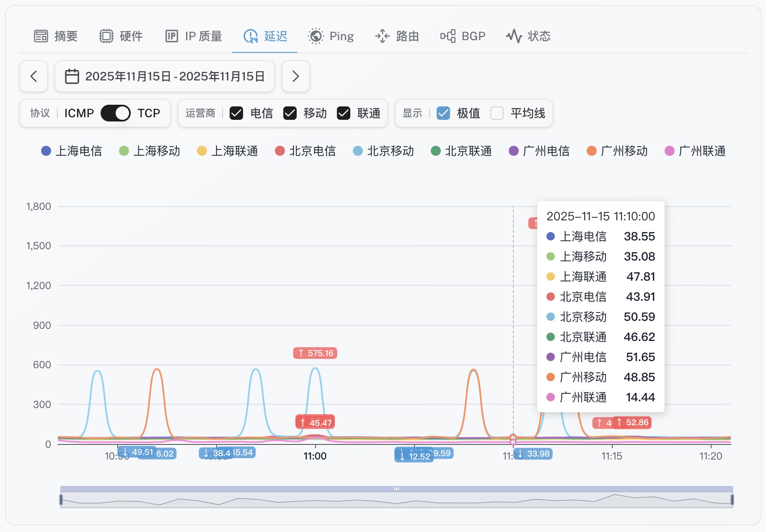The image size is (766, 532).
Task: Click the 575.16 peak marker label
Action: coord(315,353)
